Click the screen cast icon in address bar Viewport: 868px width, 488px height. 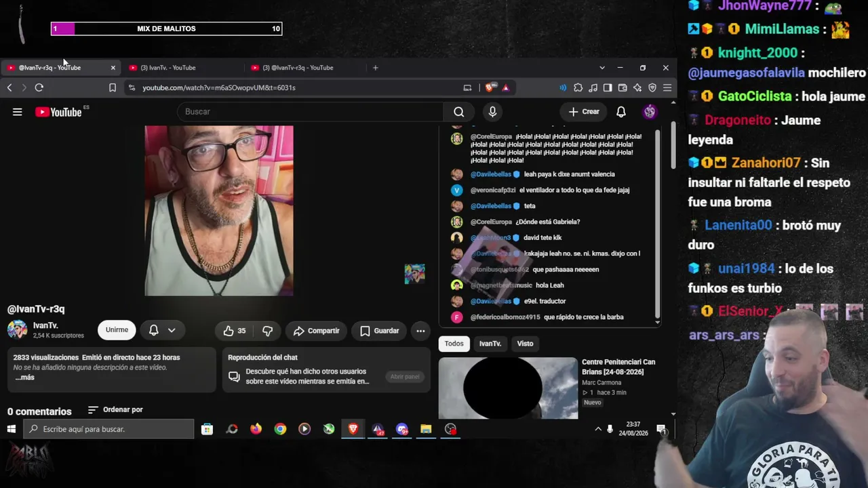coord(467,87)
